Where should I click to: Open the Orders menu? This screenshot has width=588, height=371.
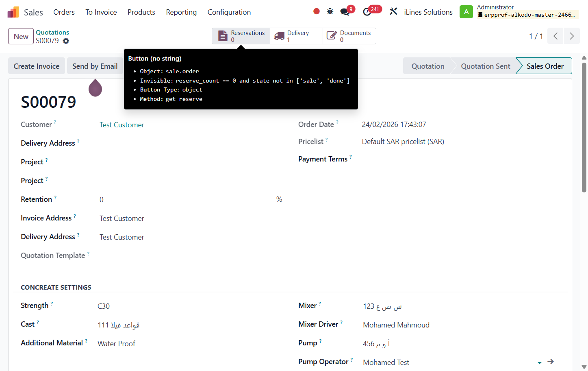click(x=64, y=12)
